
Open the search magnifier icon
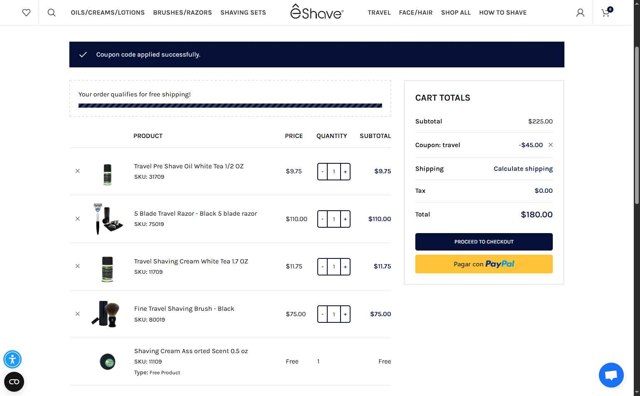(x=51, y=13)
